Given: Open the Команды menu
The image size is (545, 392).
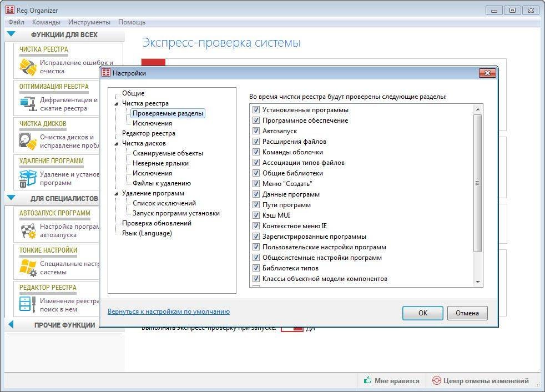Looking at the screenshot, I should pyautogui.click(x=46, y=22).
